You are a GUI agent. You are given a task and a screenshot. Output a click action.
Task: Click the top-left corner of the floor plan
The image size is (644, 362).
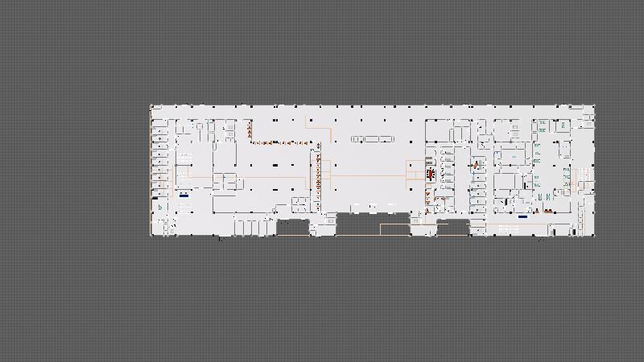point(151,105)
